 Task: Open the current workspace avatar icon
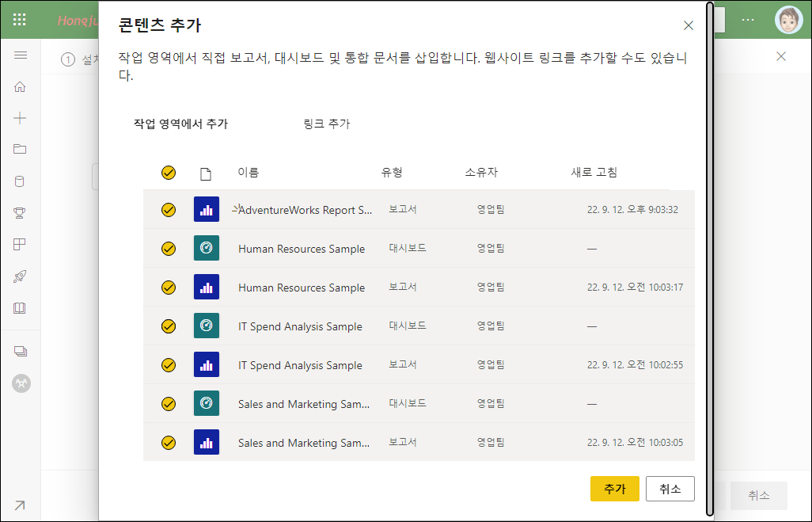(21, 383)
